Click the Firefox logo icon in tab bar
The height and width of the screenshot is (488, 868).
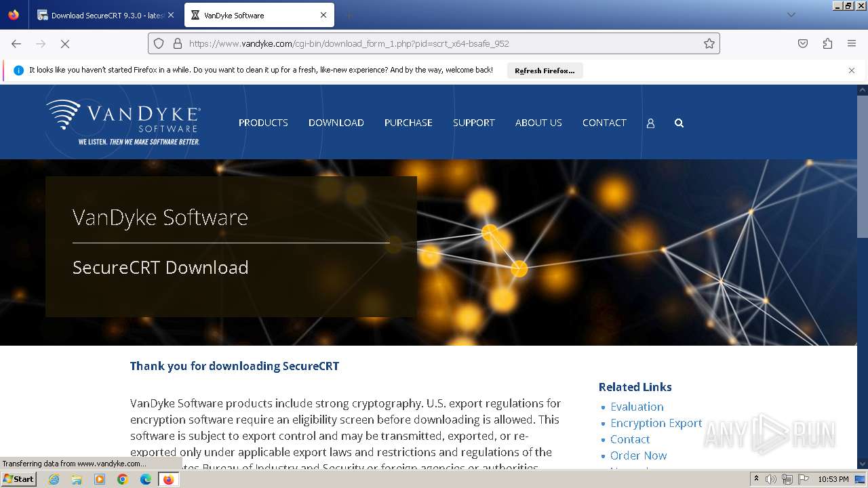click(14, 14)
